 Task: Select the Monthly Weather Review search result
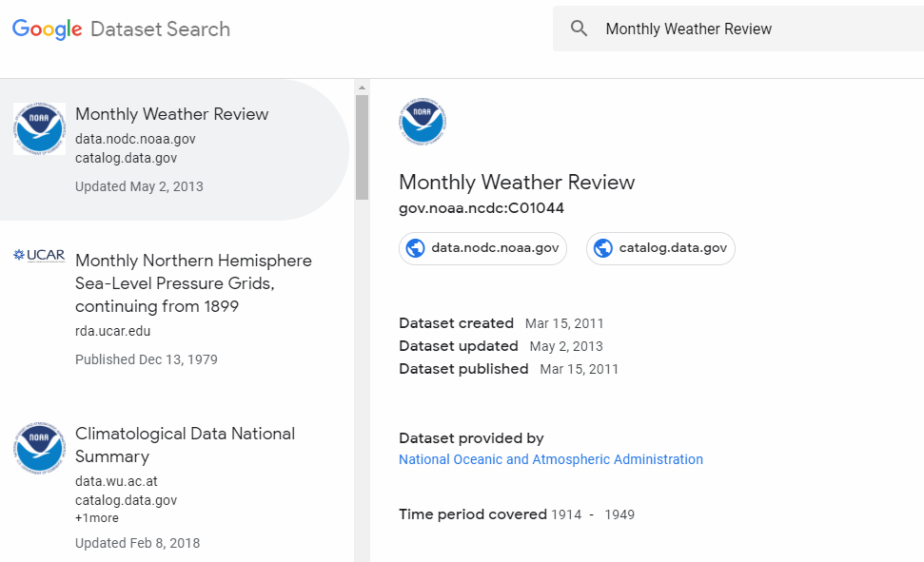tap(172, 114)
